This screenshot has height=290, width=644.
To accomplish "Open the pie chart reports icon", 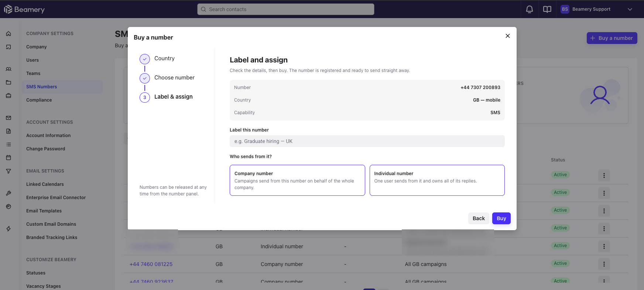I will (x=8, y=207).
